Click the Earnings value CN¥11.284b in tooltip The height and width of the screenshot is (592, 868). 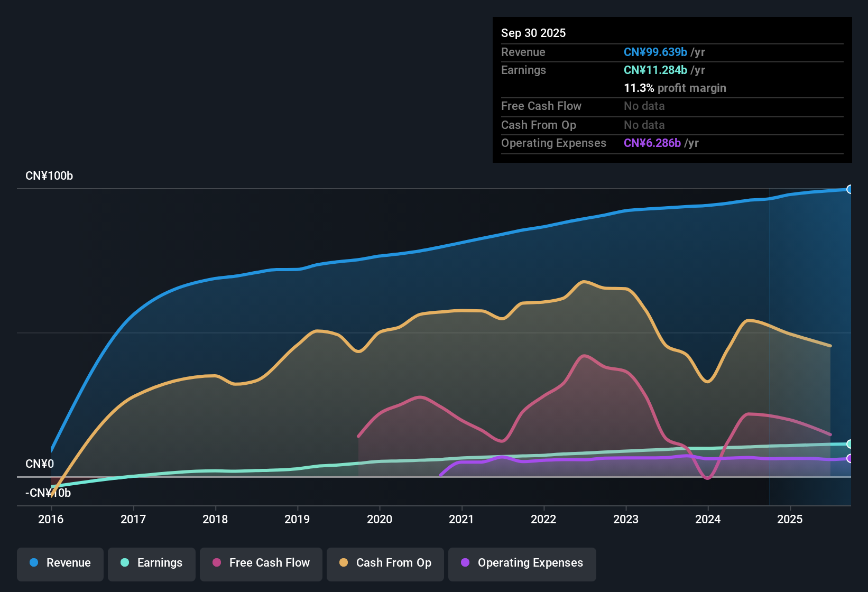click(655, 70)
